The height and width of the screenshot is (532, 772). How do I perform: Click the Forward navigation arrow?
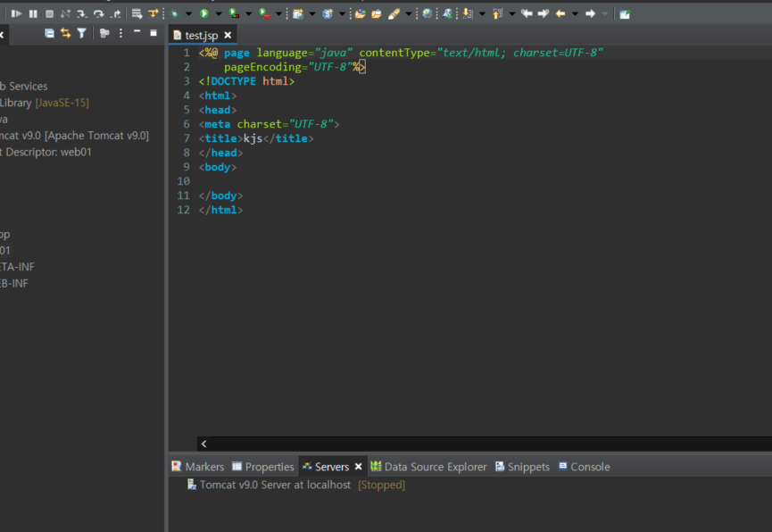pos(590,13)
